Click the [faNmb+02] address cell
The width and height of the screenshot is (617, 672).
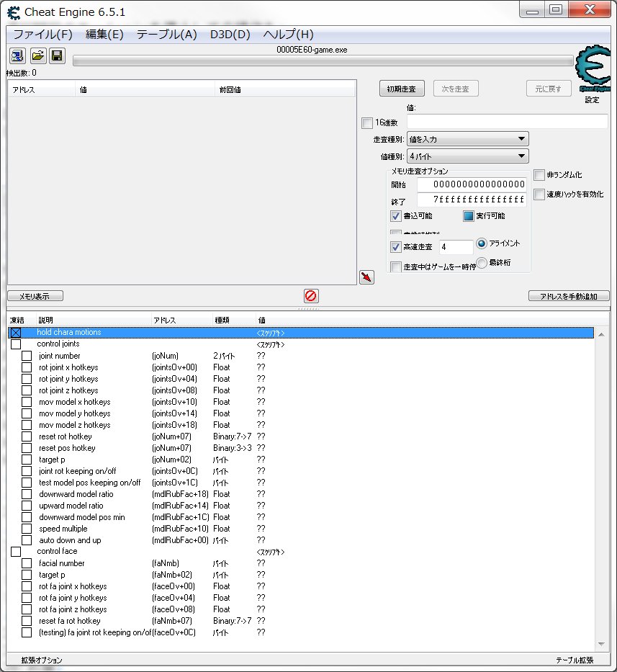(x=172, y=575)
